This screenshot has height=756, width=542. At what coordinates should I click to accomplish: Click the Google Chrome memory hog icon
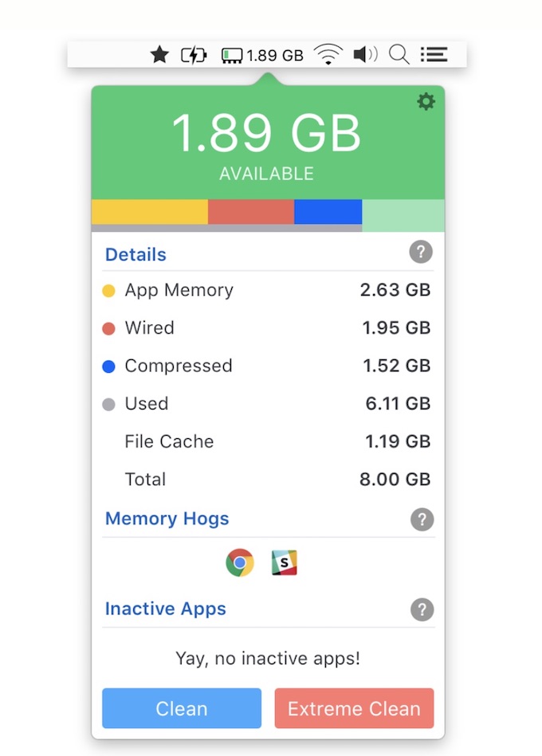click(240, 563)
